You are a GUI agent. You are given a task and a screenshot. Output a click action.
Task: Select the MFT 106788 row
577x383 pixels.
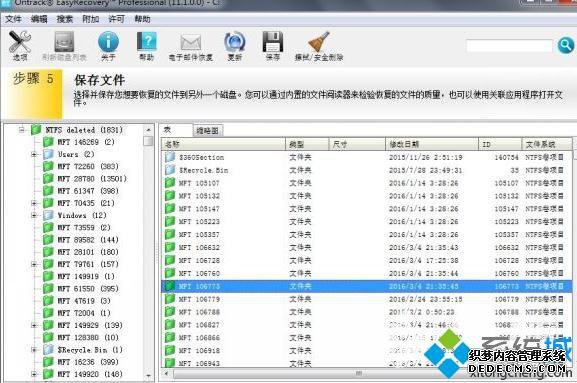(x=367, y=312)
